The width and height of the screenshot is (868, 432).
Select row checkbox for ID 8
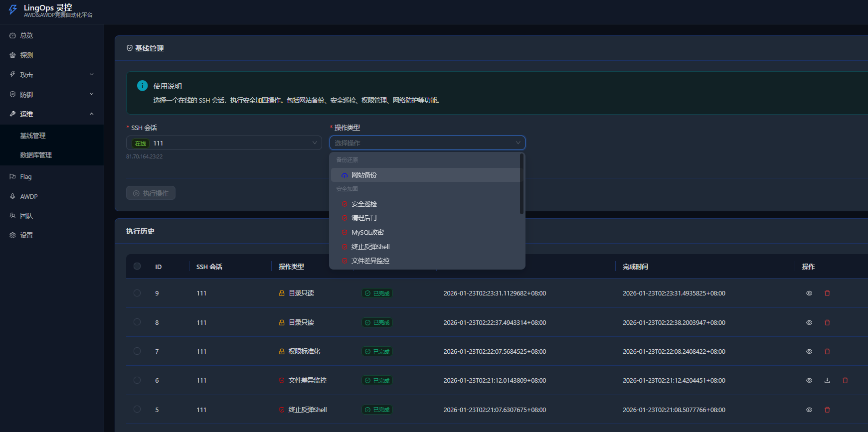point(137,322)
